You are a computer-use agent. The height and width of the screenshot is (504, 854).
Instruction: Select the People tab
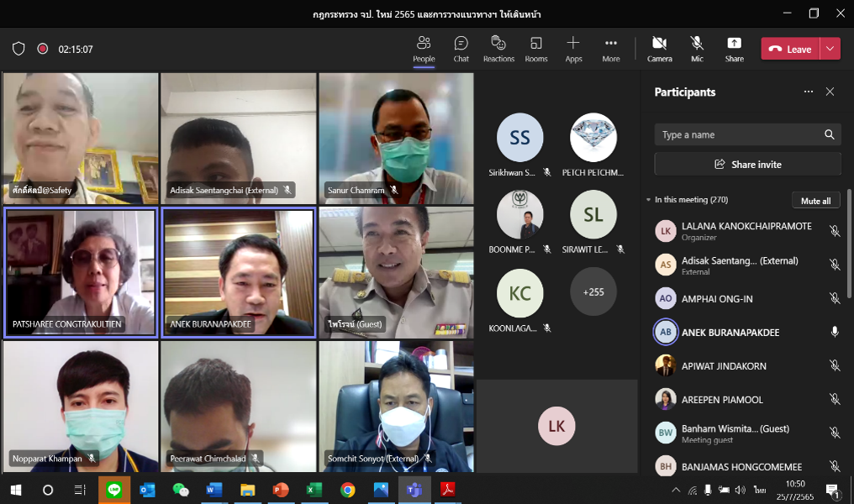point(424,49)
